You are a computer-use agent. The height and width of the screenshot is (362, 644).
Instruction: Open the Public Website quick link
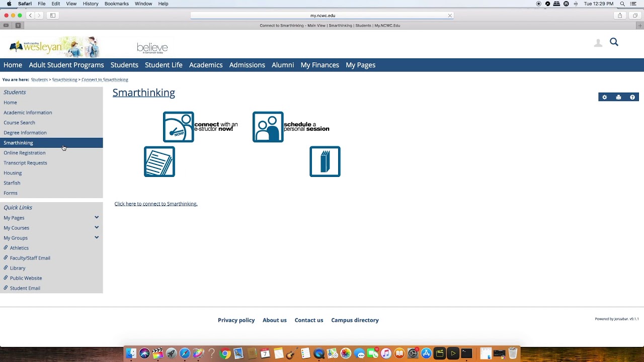click(26, 278)
